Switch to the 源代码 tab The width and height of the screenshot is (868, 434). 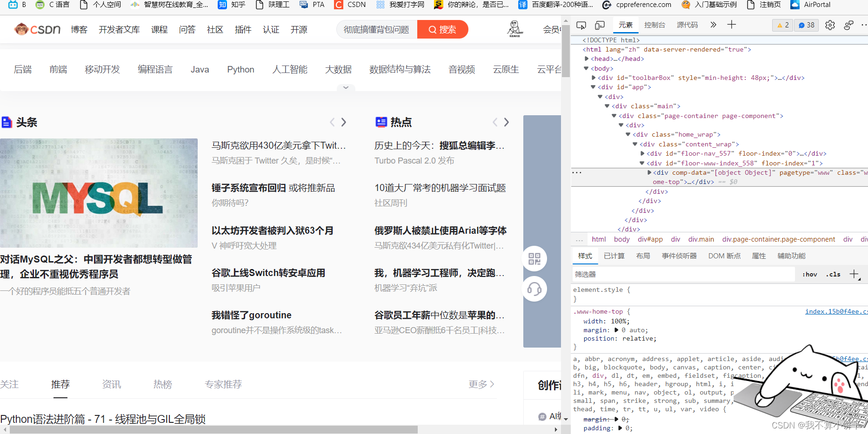[x=688, y=25]
